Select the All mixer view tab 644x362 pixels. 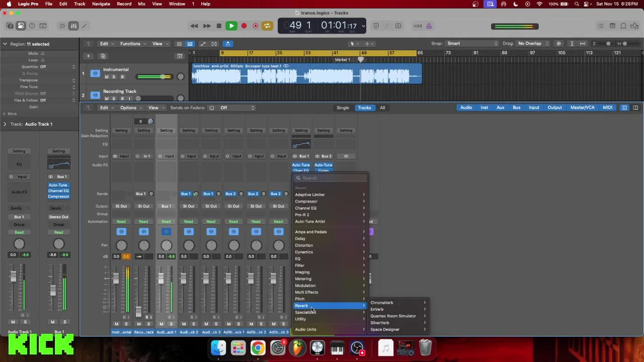382,108
